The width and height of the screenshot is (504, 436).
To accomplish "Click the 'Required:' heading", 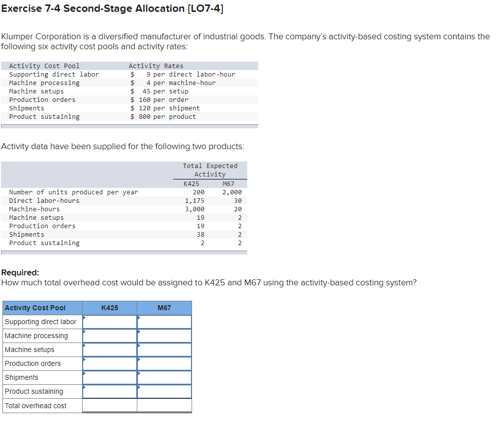I will click(x=20, y=272).
